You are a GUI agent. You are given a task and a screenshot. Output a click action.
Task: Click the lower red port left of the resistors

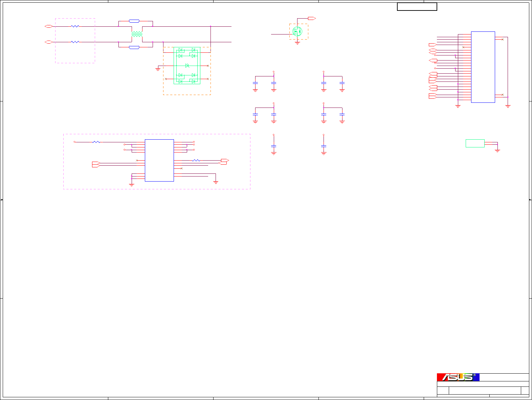click(49, 42)
